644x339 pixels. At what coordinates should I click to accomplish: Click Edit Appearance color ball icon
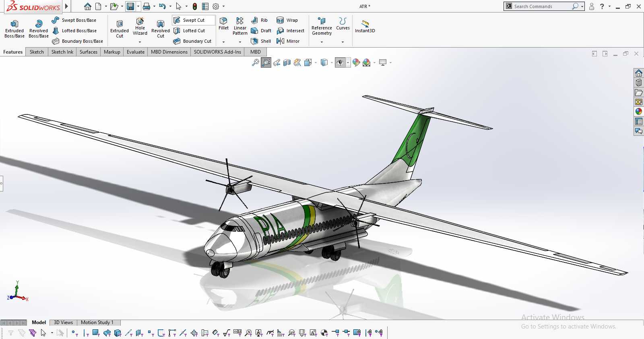point(356,62)
